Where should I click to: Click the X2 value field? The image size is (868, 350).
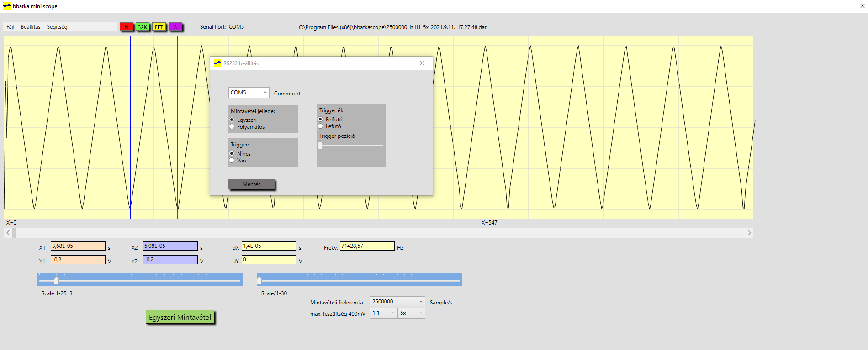(x=170, y=246)
